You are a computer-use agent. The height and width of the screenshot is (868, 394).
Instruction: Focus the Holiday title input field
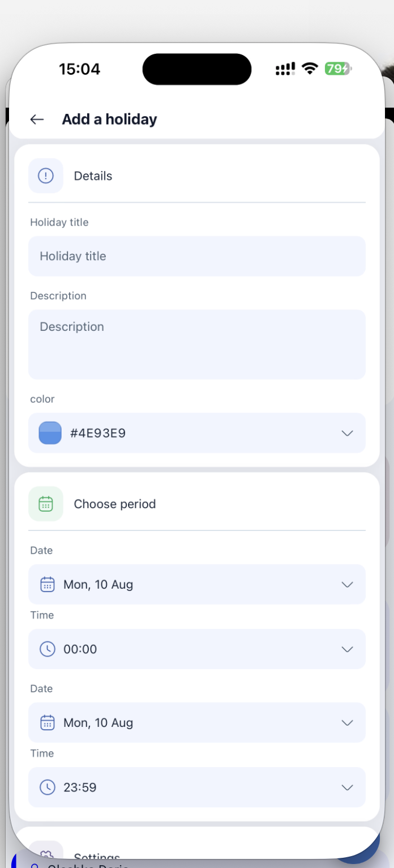pos(197,256)
